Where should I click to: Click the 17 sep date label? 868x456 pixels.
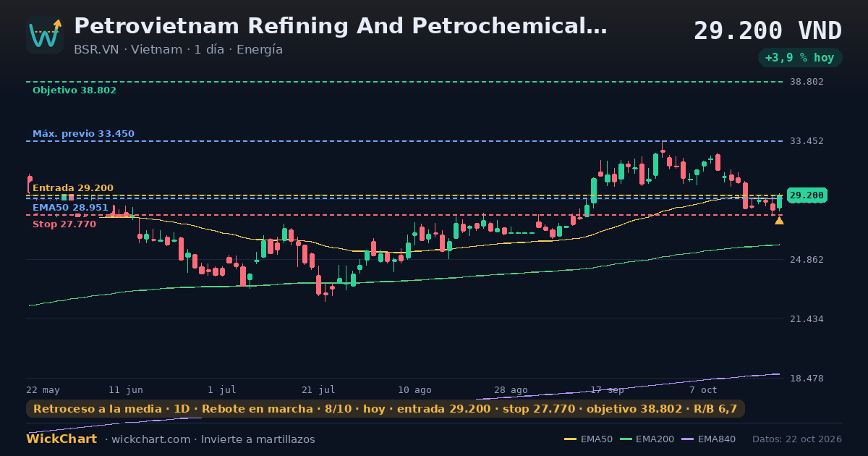607,389
